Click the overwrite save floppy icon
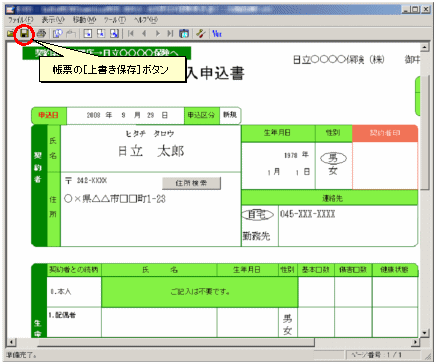Image resolution: width=436 pixels, height=364 pixels. tap(24, 33)
